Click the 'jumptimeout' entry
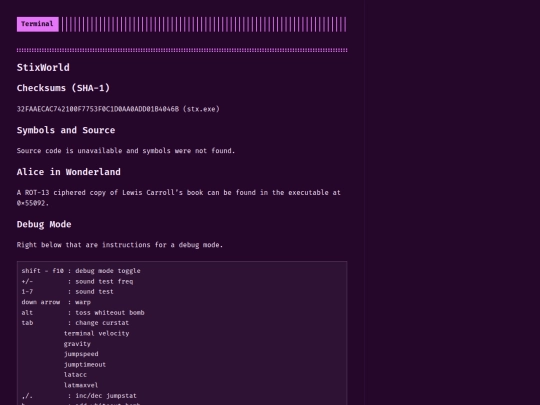 [x=85, y=364]
